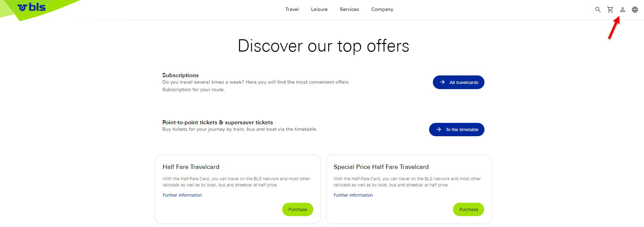Screen dimensions: 644x227
Task: Open the shopping cart icon
Action: (x=610, y=10)
